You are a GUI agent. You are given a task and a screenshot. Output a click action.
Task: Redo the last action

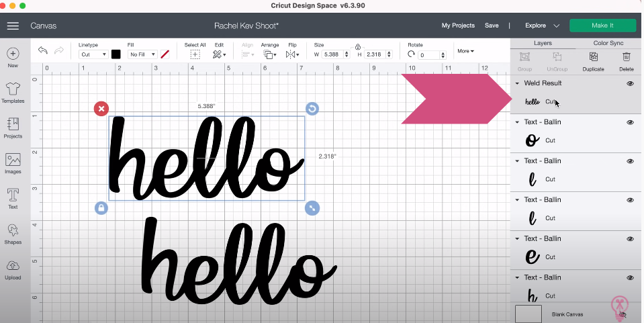click(x=59, y=50)
